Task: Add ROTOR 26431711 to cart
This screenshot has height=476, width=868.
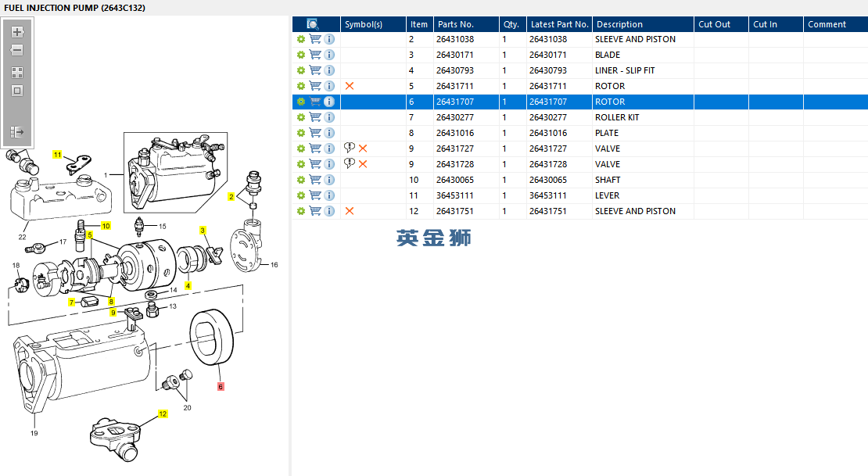Action: point(315,86)
